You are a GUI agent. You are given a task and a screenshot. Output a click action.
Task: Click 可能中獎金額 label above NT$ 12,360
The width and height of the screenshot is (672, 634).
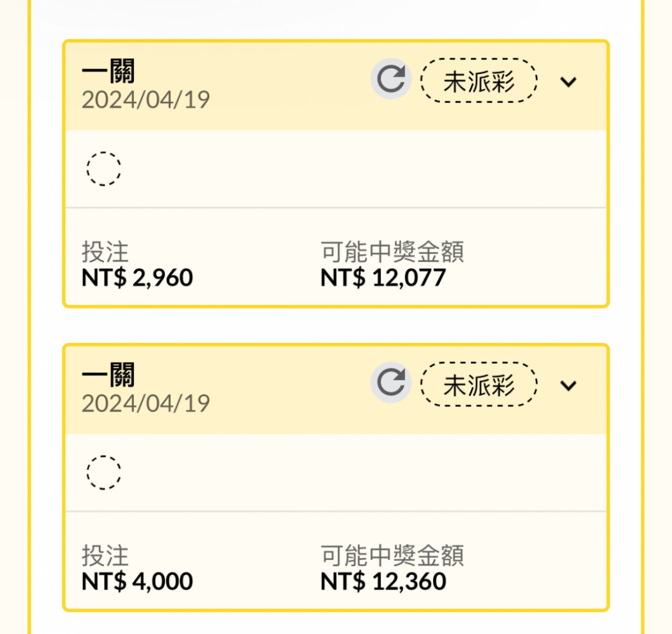(392, 555)
